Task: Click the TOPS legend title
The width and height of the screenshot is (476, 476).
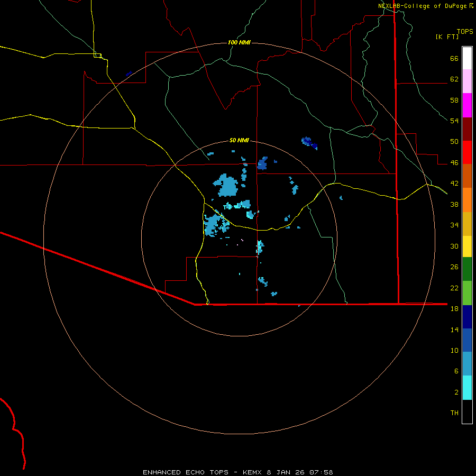Action: [465, 32]
